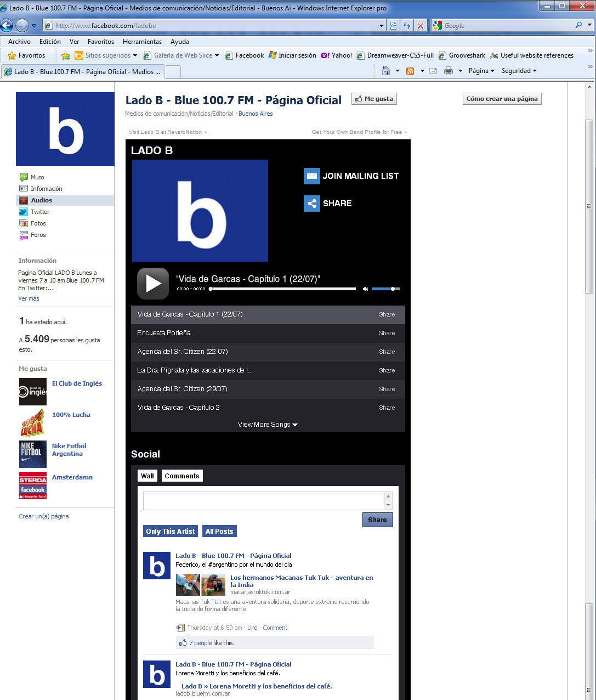Open the search provider dropdown arrow
596x700 pixels.
pos(590,25)
